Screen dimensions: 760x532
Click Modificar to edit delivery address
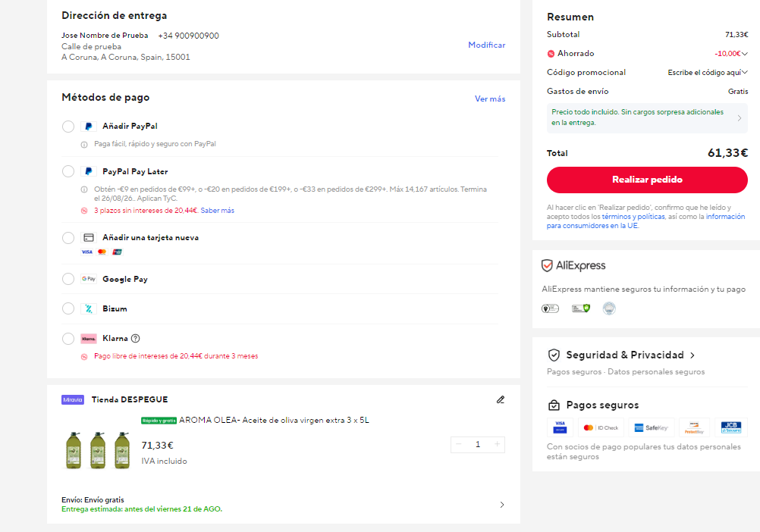(487, 45)
